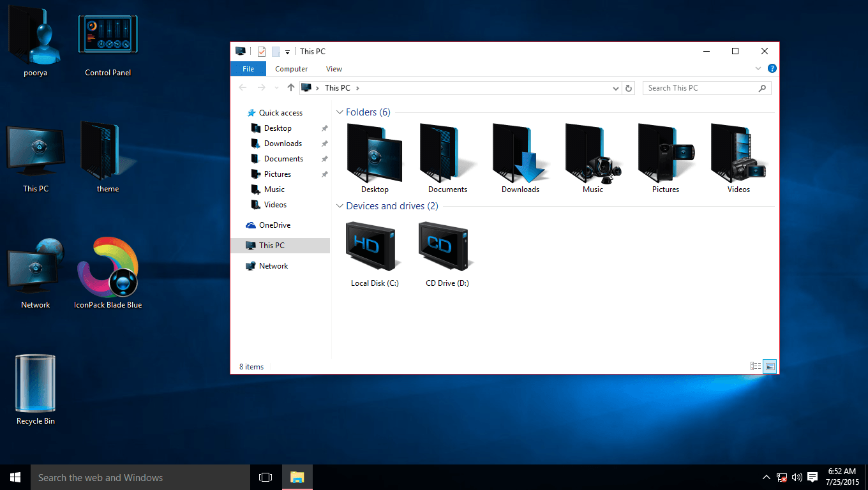Switch to details view in the status bar

756,366
